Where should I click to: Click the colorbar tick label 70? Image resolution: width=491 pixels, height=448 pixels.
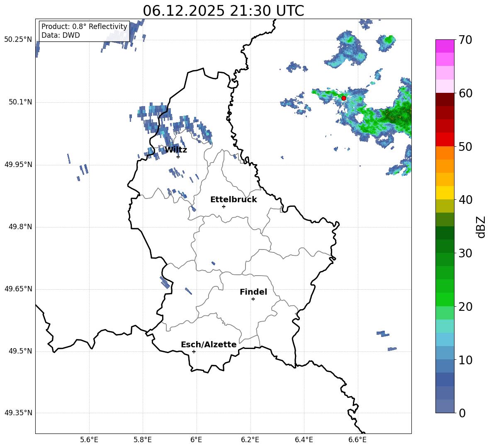tap(465, 40)
